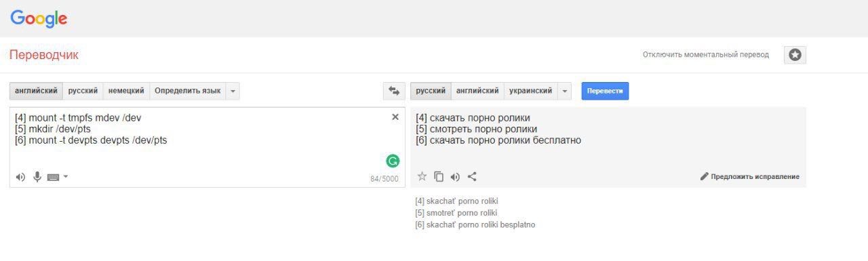868x261 pixels.
Task: Click the pencil suggest-edit icon
Action: [x=705, y=176]
